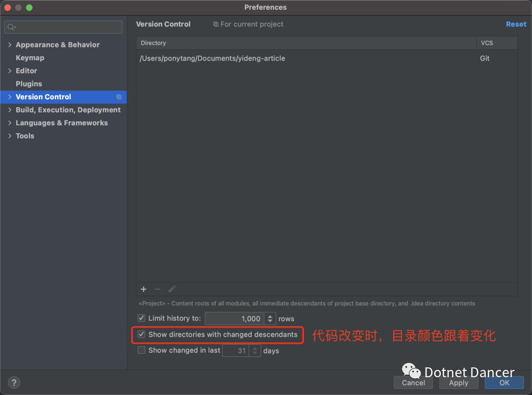Click the search magnifier icon
The image size is (532, 395).
click(11, 27)
